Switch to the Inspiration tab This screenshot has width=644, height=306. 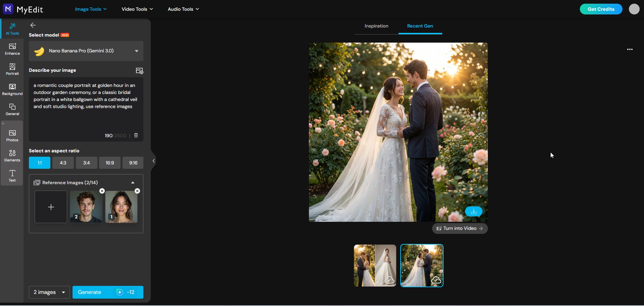pyautogui.click(x=376, y=26)
